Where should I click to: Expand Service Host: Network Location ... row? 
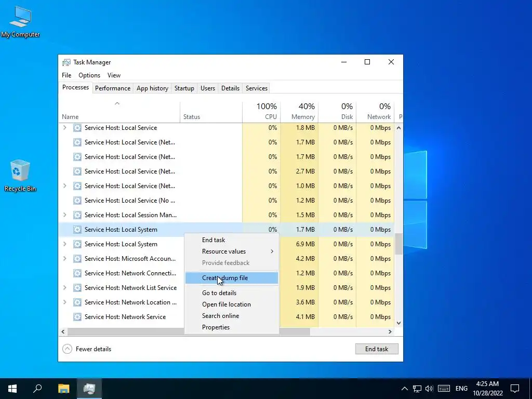(x=65, y=302)
